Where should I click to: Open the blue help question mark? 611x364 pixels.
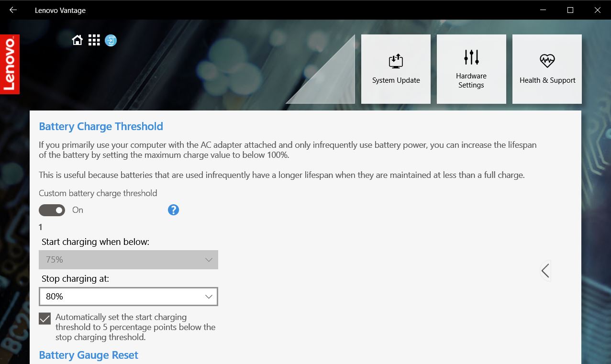pos(173,210)
